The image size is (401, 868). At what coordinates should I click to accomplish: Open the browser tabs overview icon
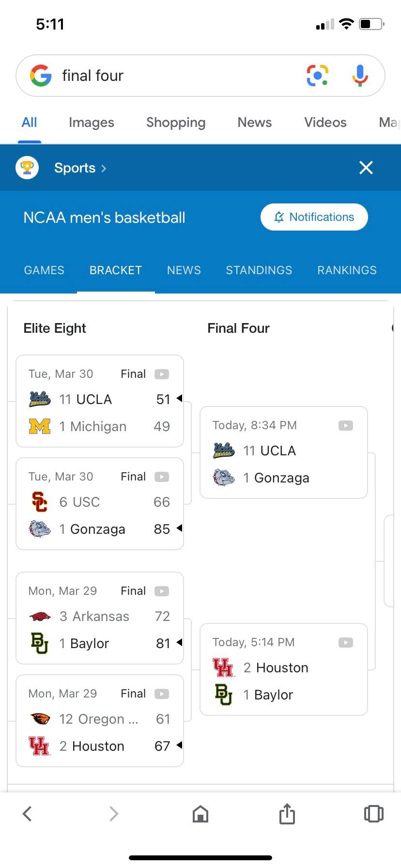coord(373,813)
